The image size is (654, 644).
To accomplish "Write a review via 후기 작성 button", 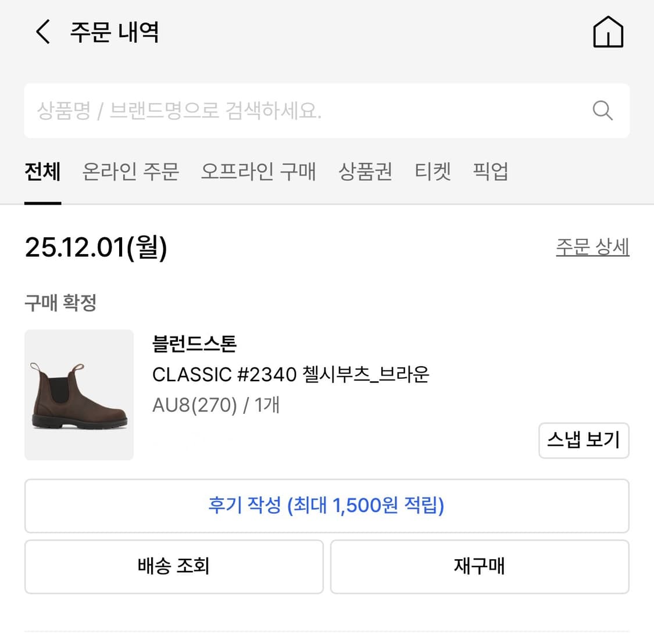I will 327,506.
